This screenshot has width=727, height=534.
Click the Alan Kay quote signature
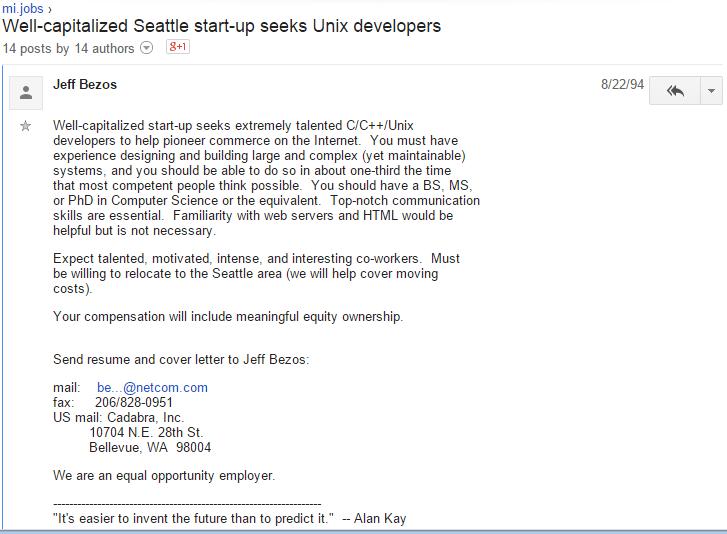point(229,518)
